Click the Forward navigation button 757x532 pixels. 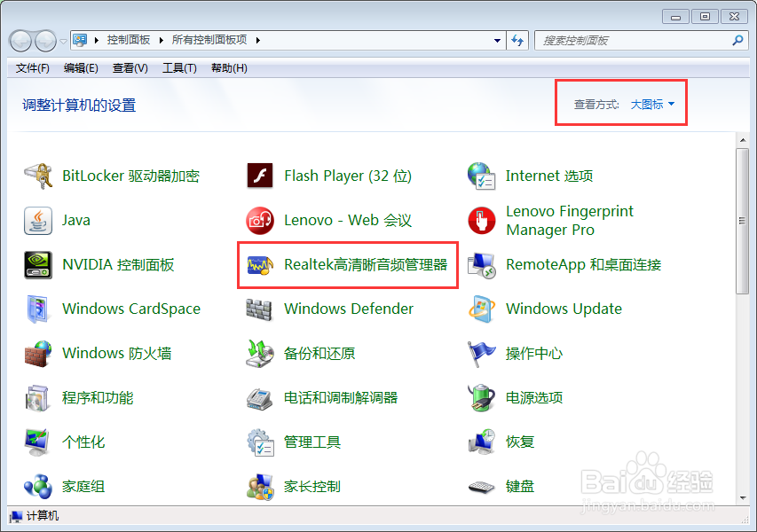(45, 41)
